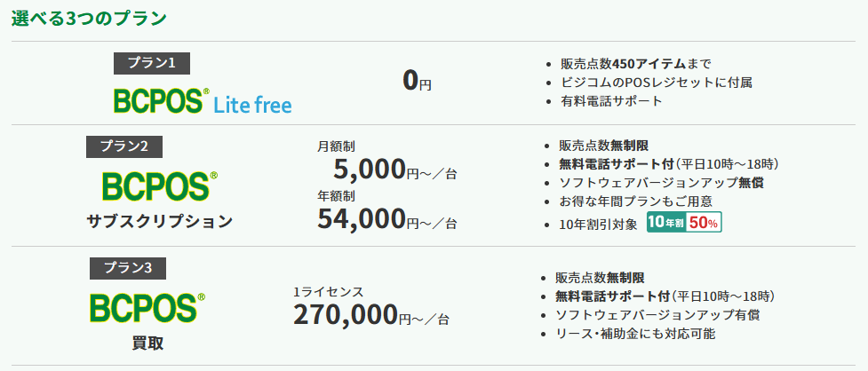Select the プラン1 label badge
This screenshot has height=371, width=868.
pyautogui.click(x=152, y=63)
